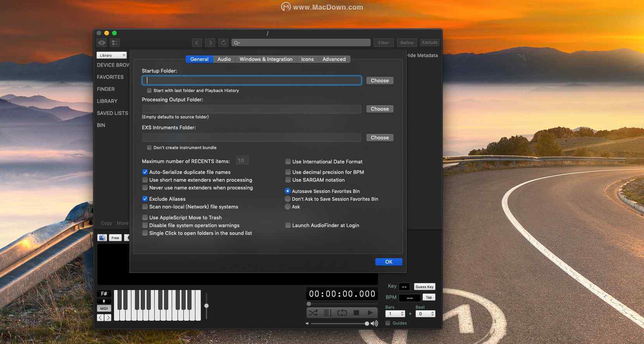
Task: Enable Use short name extenders when processing
Action: [145, 180]
